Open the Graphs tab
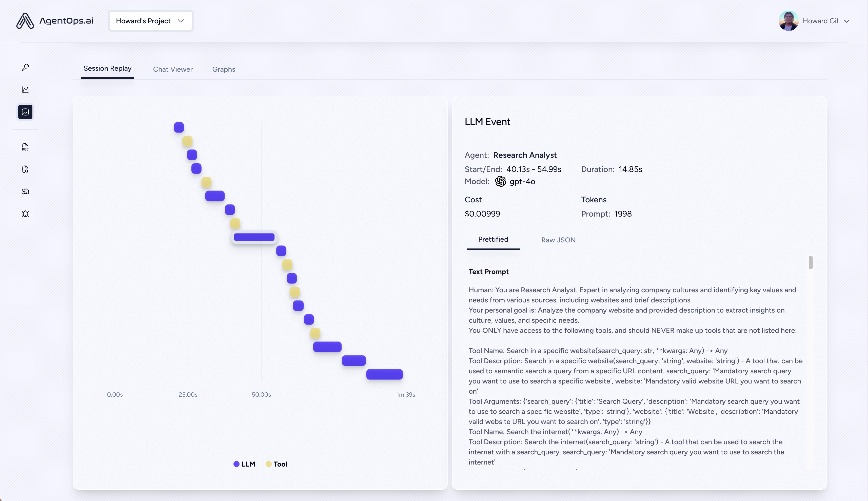Screen dimensions: 868x501 click(x=224, y=69)
